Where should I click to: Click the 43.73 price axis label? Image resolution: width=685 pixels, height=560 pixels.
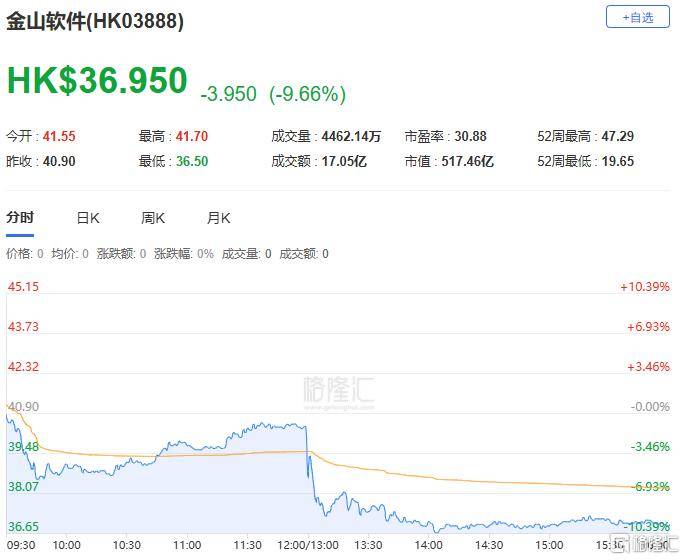23,327
